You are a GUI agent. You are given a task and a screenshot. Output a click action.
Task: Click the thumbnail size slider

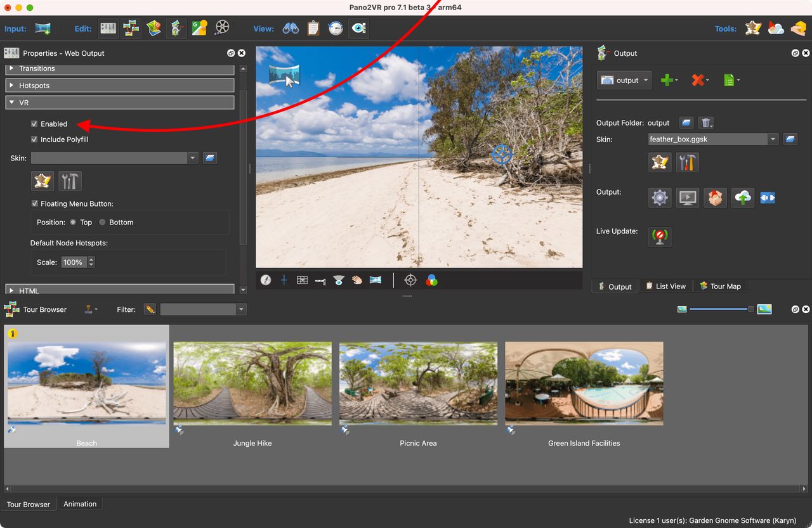[720, 309]
